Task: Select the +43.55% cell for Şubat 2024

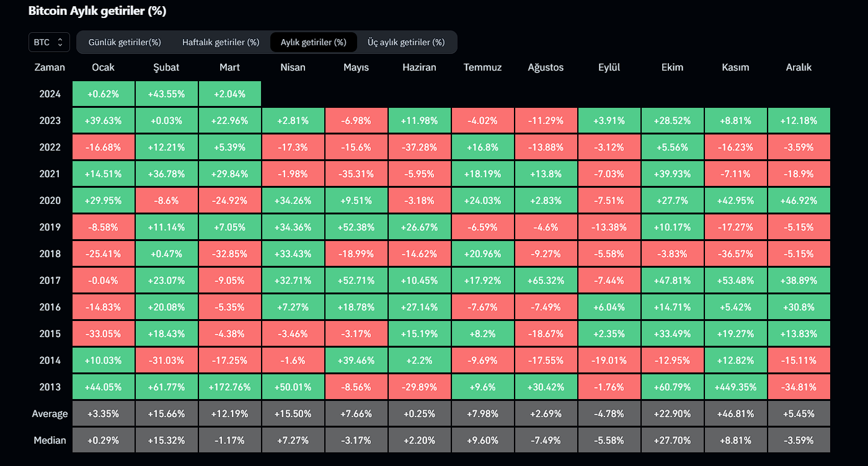Action: click(166, 94)
